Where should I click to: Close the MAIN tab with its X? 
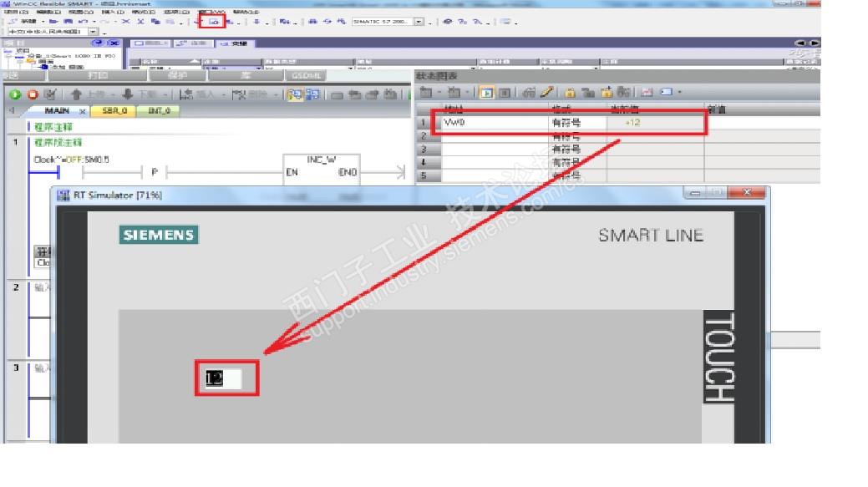pyautogui.click(x=83, y=111)
